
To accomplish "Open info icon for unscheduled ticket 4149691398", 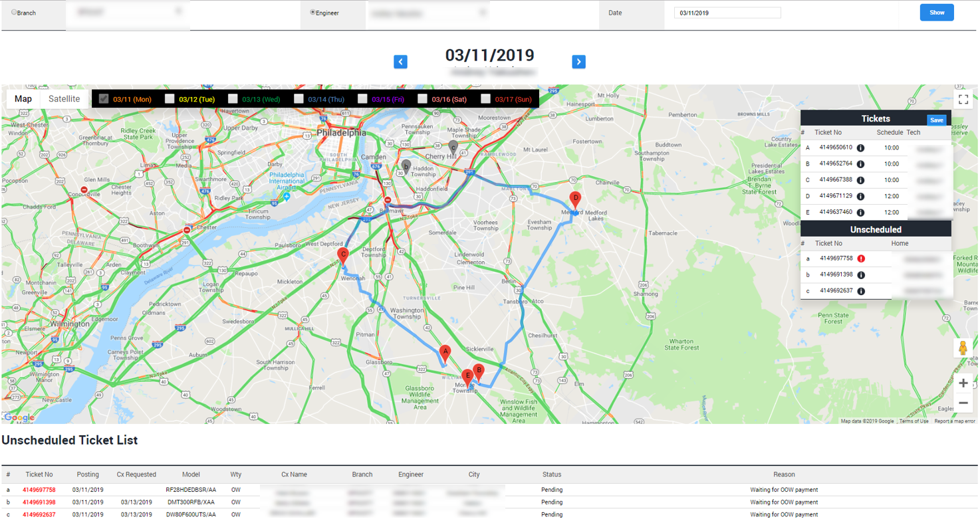I will 861,275.
